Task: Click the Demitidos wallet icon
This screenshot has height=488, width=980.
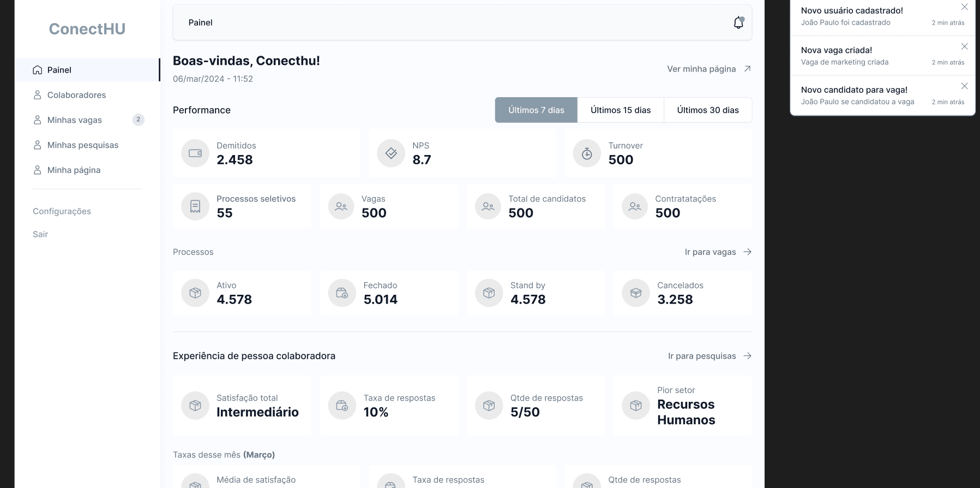Action: (195, 153)
